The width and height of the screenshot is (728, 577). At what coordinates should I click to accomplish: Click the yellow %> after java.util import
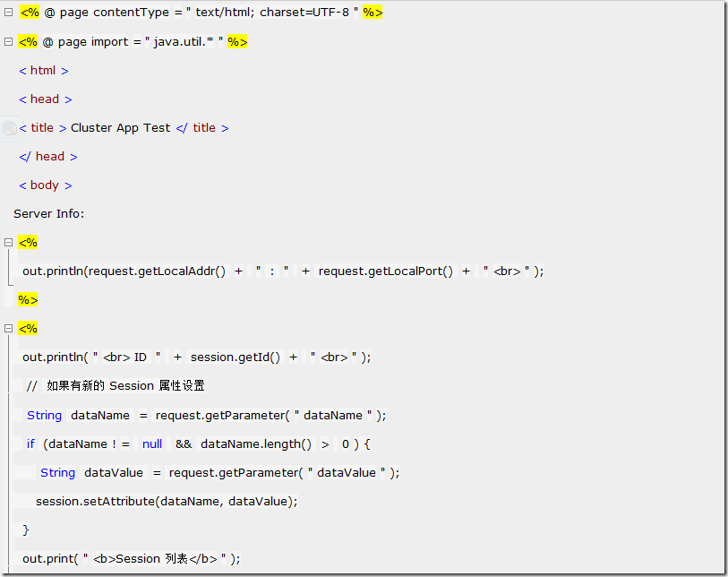[x=237, y=42]
